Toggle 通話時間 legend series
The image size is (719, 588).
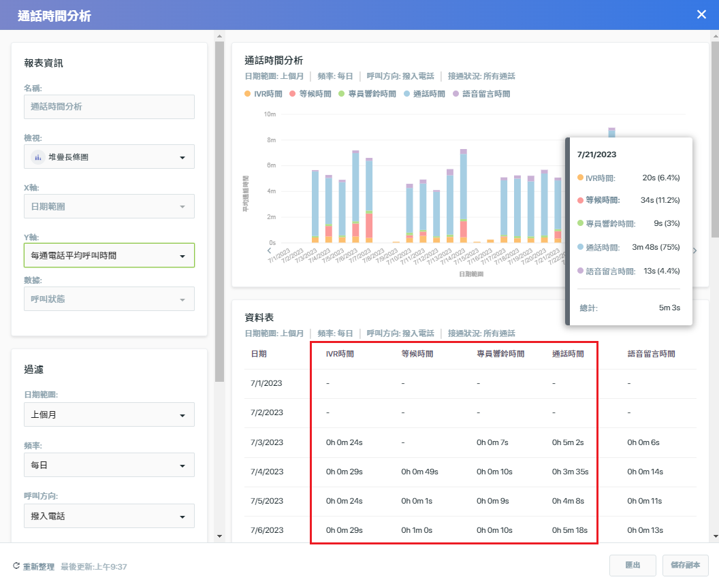click(x=425, y=94)
